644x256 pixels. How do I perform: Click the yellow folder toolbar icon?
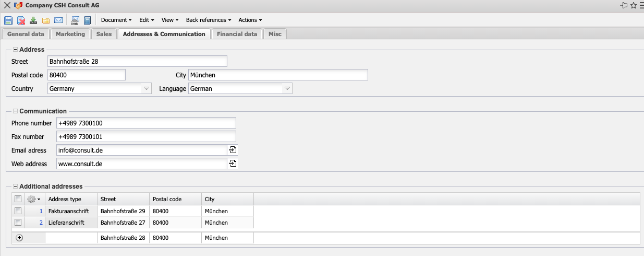pos(46,20)
